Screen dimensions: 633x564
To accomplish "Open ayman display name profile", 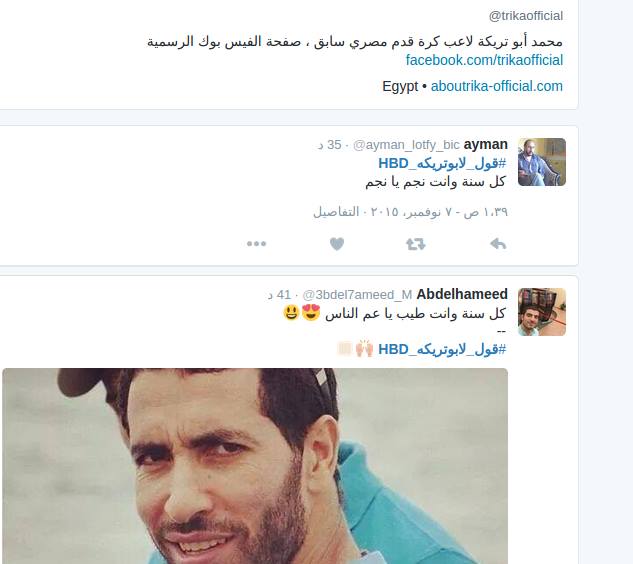I will click(486, 145).
